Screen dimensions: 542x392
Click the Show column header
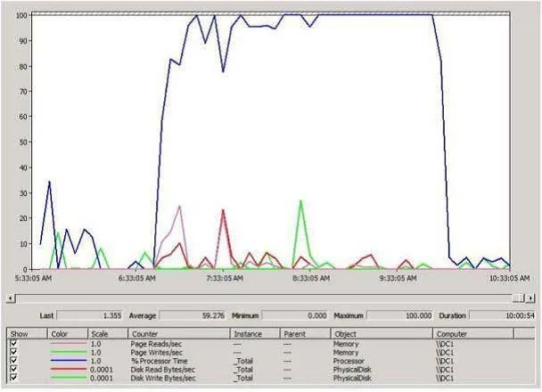click(x=27, y=333)
